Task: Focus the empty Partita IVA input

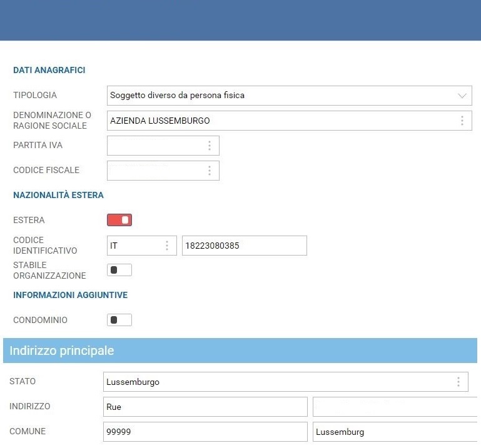Action: [155, 146]
